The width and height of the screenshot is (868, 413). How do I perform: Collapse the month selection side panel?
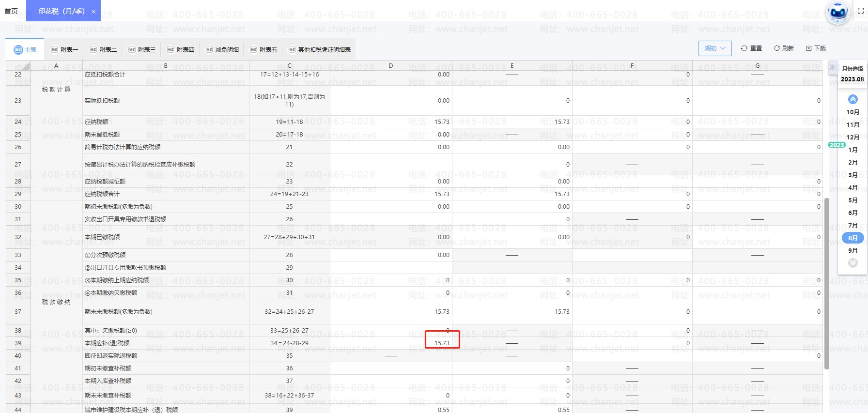832,67
